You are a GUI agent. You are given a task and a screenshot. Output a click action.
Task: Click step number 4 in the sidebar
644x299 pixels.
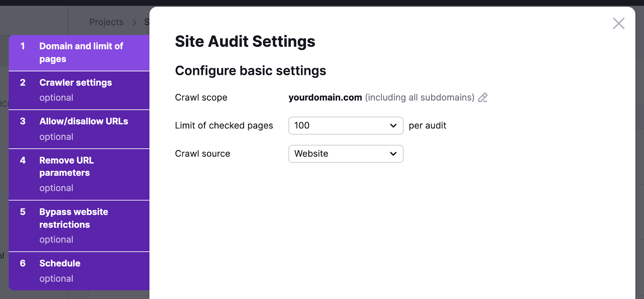(23, 161)
